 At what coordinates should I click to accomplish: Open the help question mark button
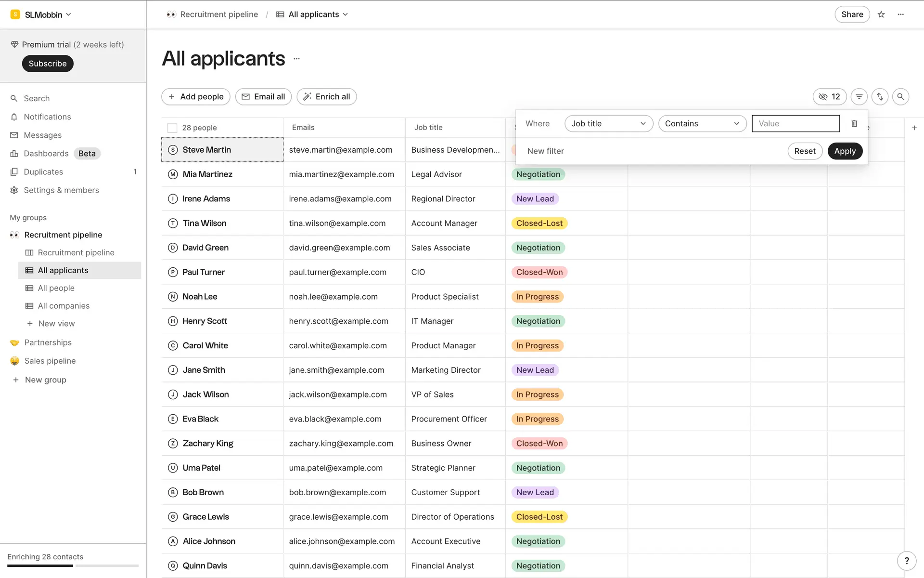(x=907, y=561)
